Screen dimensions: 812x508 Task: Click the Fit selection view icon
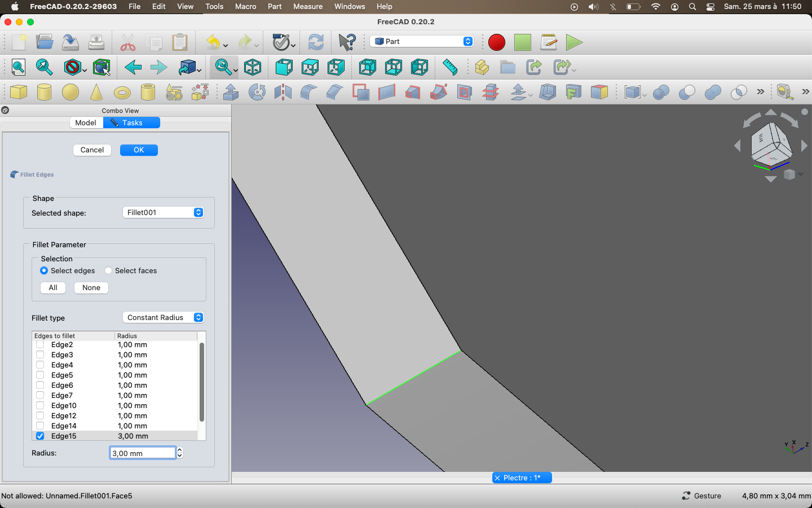[x=45, y=67]
